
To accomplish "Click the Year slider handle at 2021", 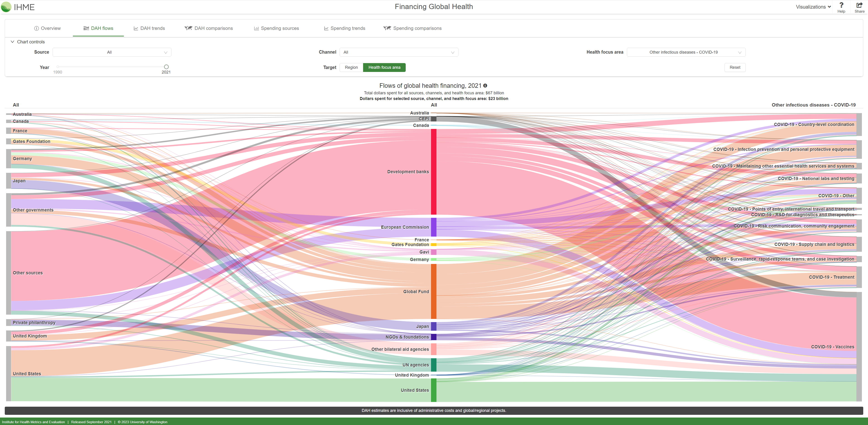I will 166,67.
